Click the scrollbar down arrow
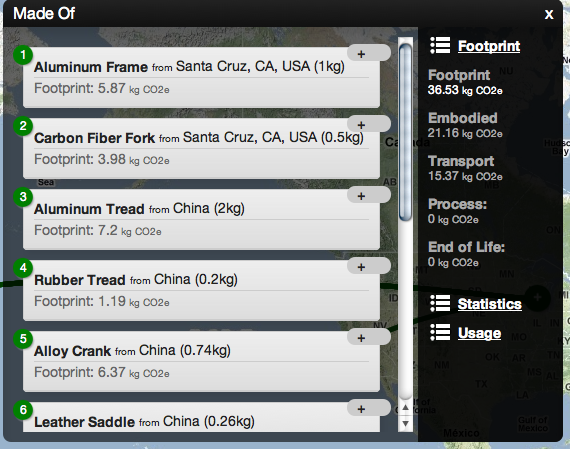Image resolution: width=570 pixels, height=449 pixels. point(406,424)
